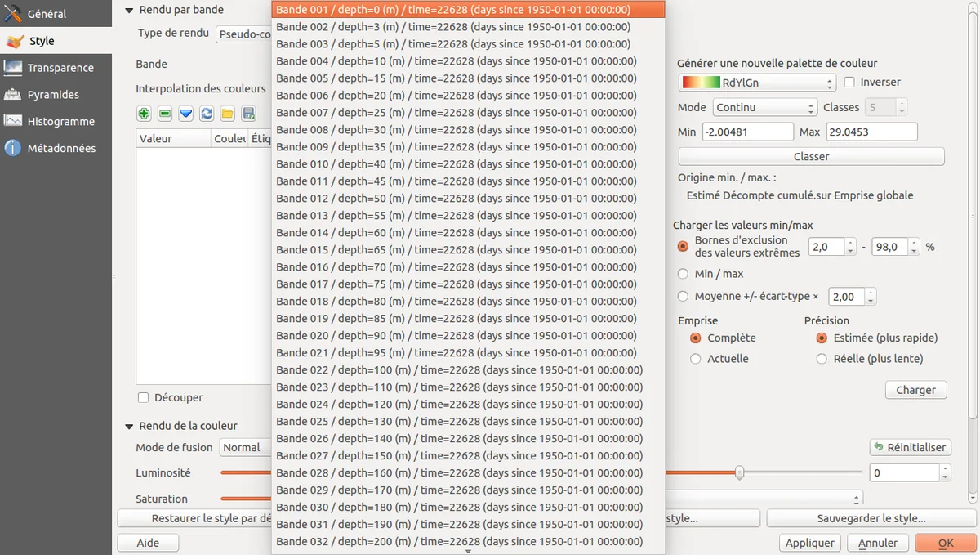The height and width of the screenshot is (555, 980).
Task: Click the Max value input field
Action: 871,132
